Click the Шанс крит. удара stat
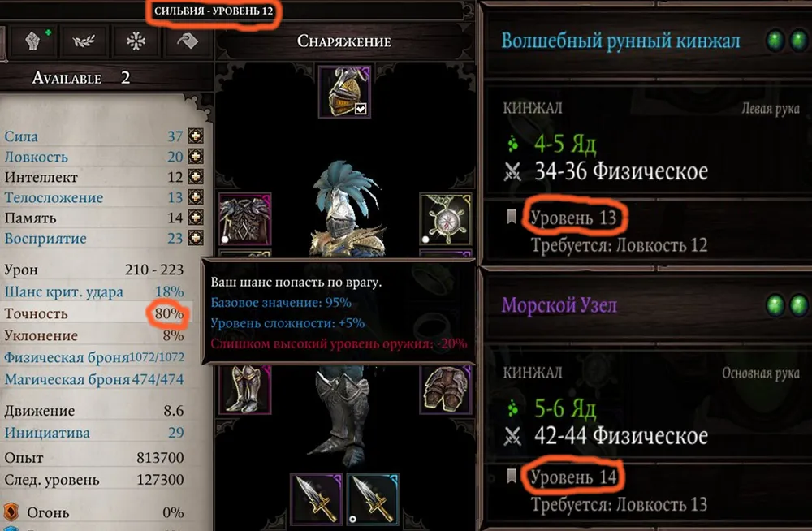The height and width of the screenshot is (531, 812). [x=93, y=291]
